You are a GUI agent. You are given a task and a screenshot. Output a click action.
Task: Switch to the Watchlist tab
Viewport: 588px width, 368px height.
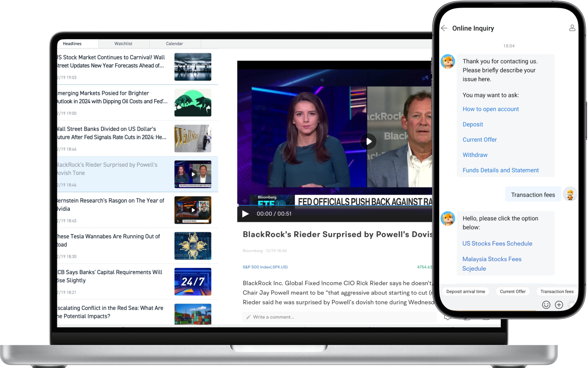pos(124,44)
